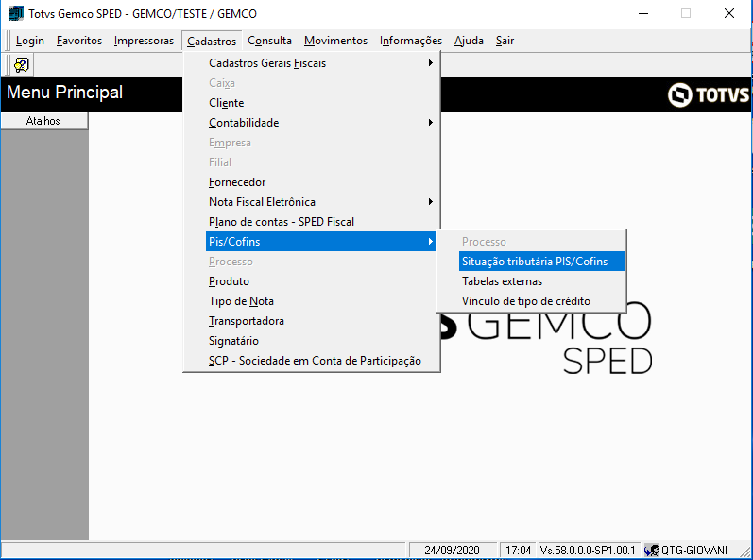
Task: Select Fornecedor menu entry
Action: pyautogui.click(x=320, y=182)
